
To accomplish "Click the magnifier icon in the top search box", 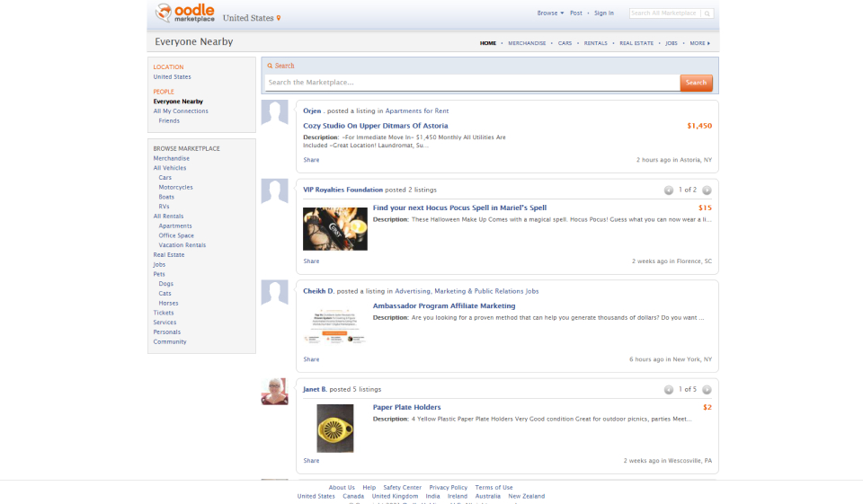I will click(x=707, y=13).
